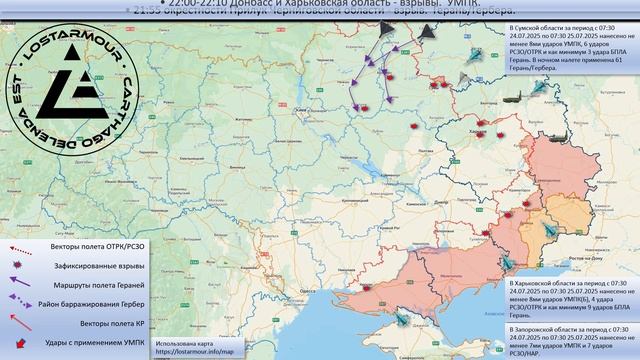Click the 'Винница' city label
This screenshot has height=360, width=640.
pos(237,167)
